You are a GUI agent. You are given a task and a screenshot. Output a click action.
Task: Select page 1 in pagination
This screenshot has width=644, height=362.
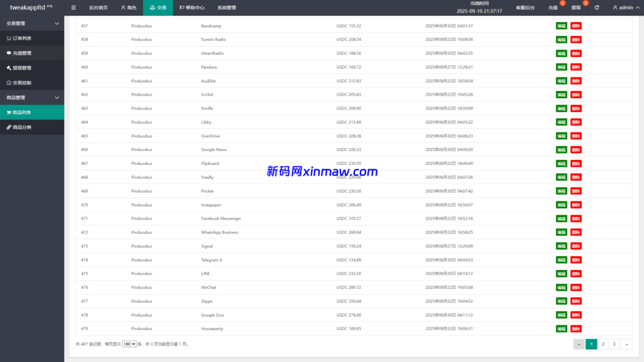(x=591, y=344)
